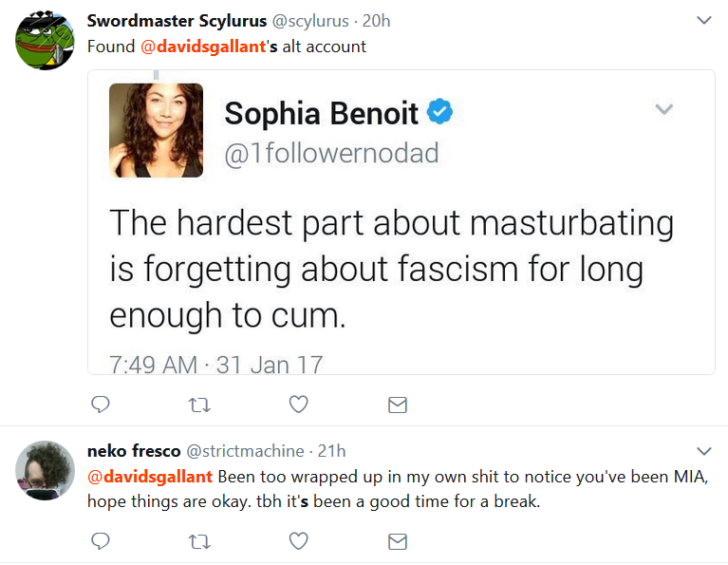Open the @davidsgallant mention in neko fresco's tweet
The height and width of the screenshot is (565, 728).
coord(150,477)
